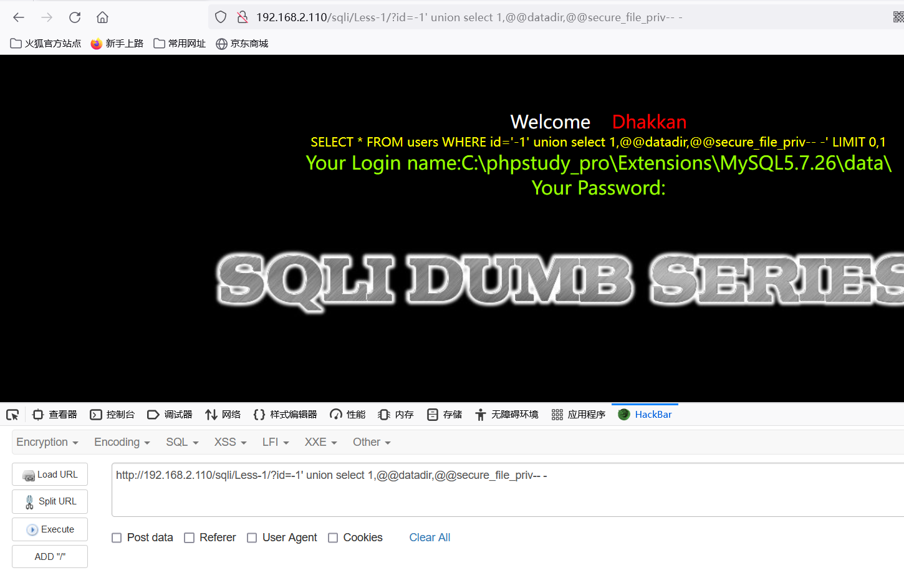Expand the SQL dropdown menu

[182, 442]
